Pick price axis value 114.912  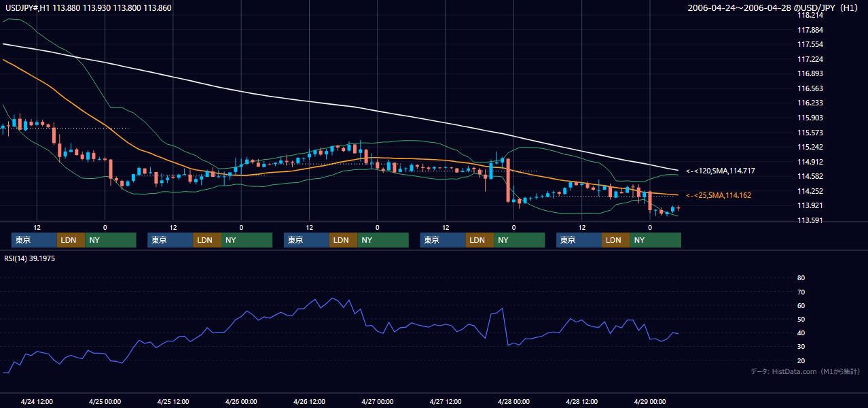click(x=810, y=162)
